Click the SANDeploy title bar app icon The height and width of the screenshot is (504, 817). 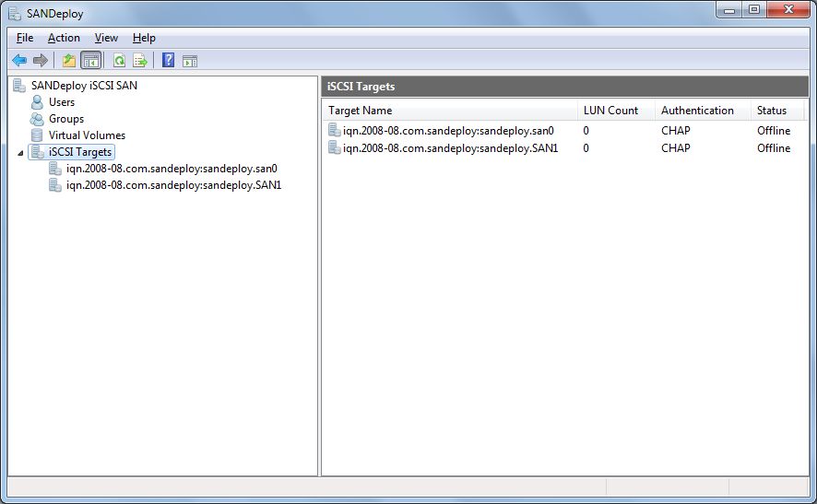coord(15,14)
